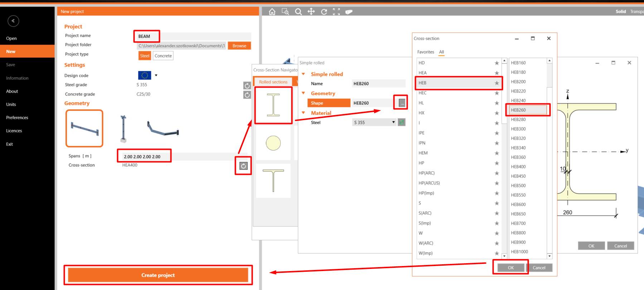The image size is (644, 290).
Task: Click the back arrow circle icon
Action: coord(13,21)
